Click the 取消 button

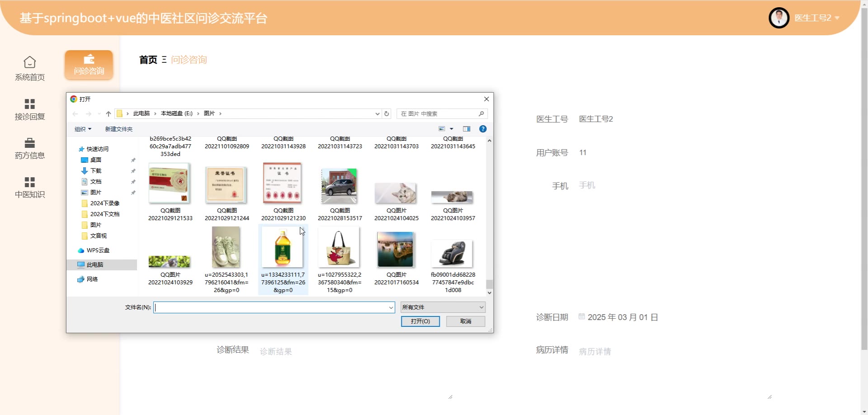click(x=465, y=321)
